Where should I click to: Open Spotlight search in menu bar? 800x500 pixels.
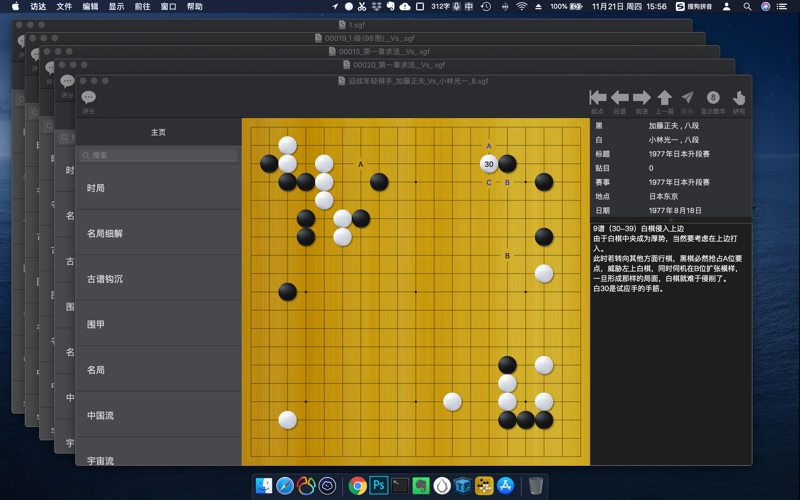(747, 6)
